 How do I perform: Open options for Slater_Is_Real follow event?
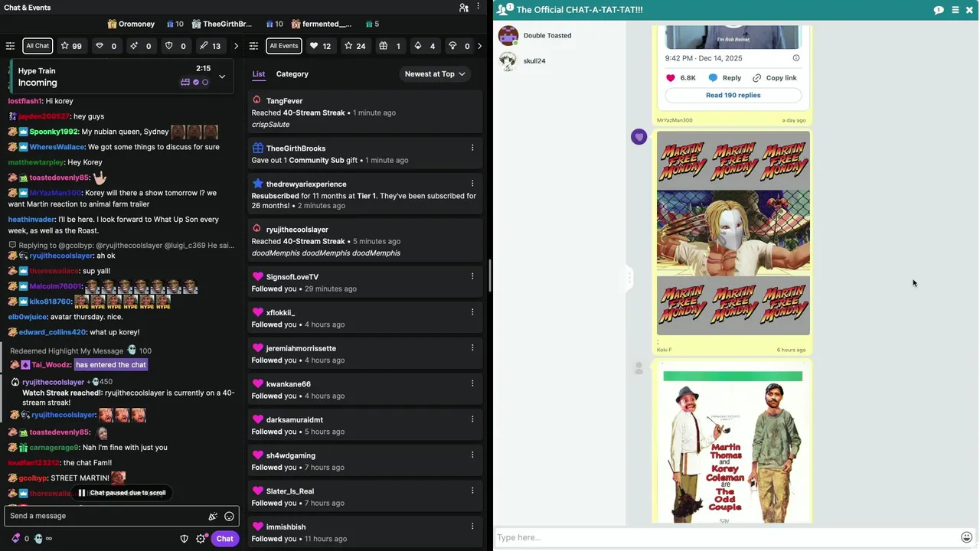click(x=472, y=491)
